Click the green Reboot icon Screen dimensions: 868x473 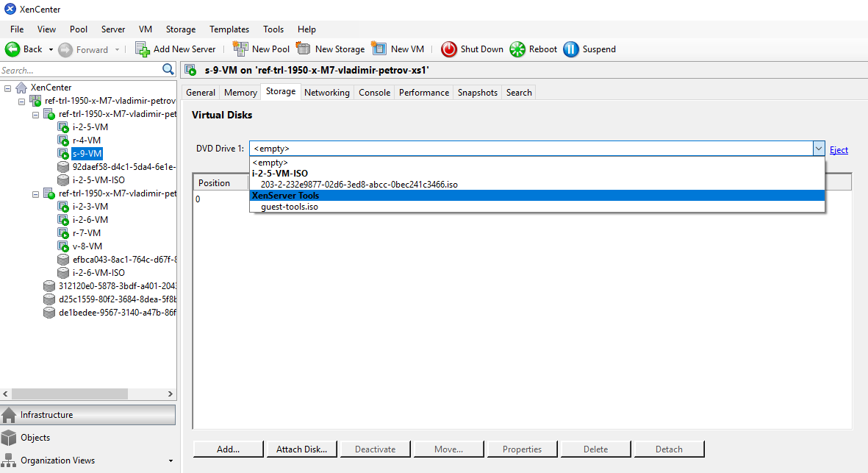[517, 49]
